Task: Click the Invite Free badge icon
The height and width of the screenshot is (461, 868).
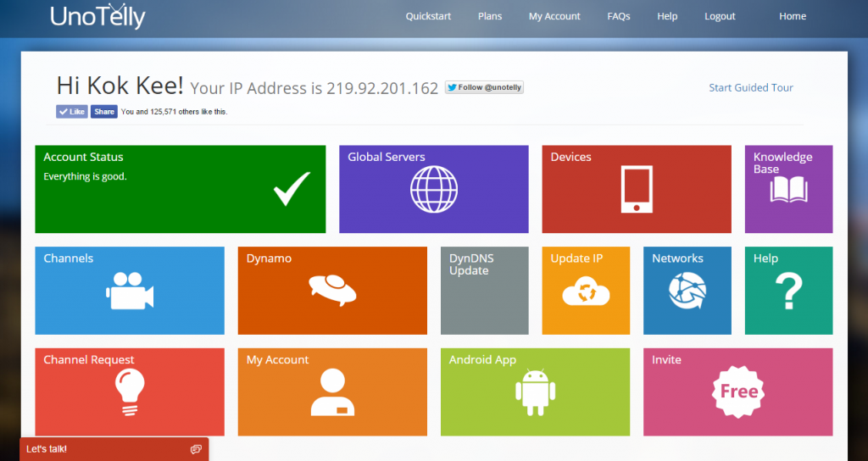Action: [738, 392]
